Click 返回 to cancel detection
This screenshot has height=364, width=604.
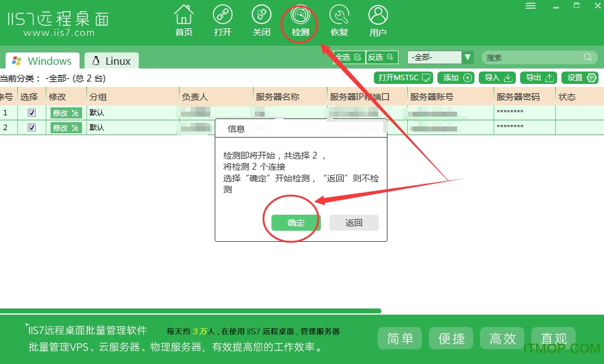(354, 223)
